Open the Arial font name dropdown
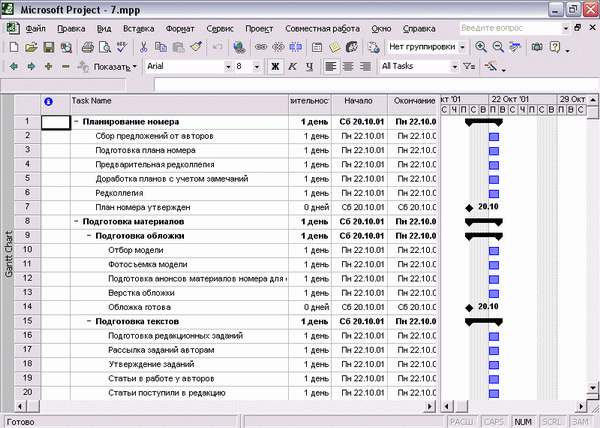600x428 pixels. (228, 67)
